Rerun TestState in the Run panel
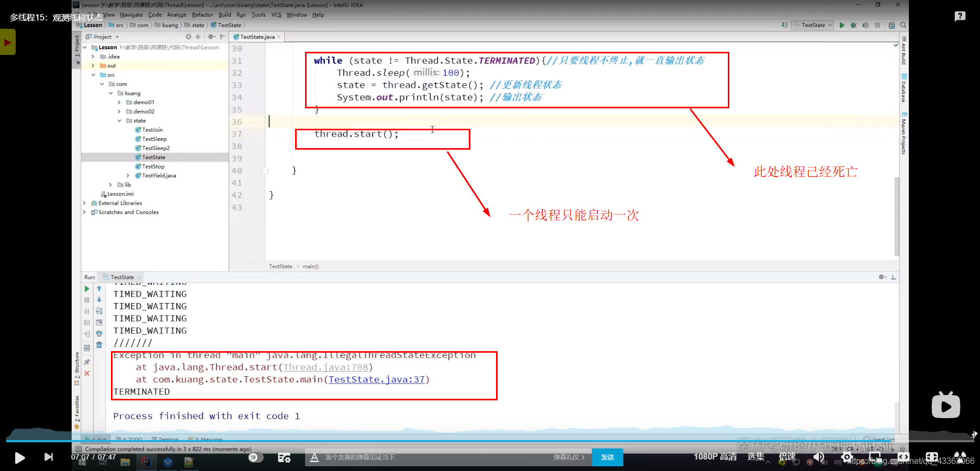 (x=87, y=289)
